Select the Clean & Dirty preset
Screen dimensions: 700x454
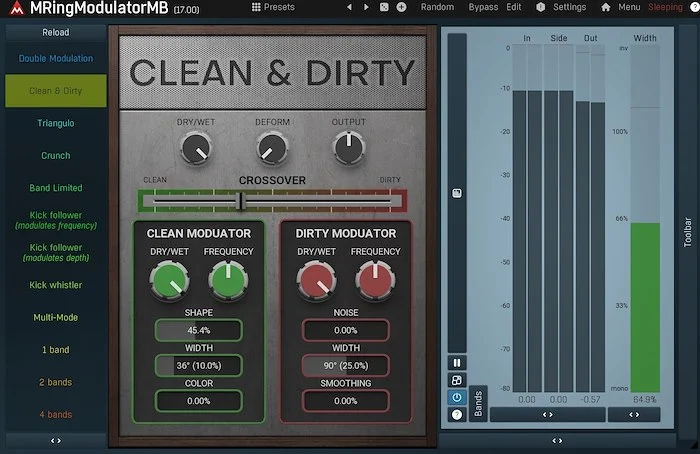pos(56,91)
